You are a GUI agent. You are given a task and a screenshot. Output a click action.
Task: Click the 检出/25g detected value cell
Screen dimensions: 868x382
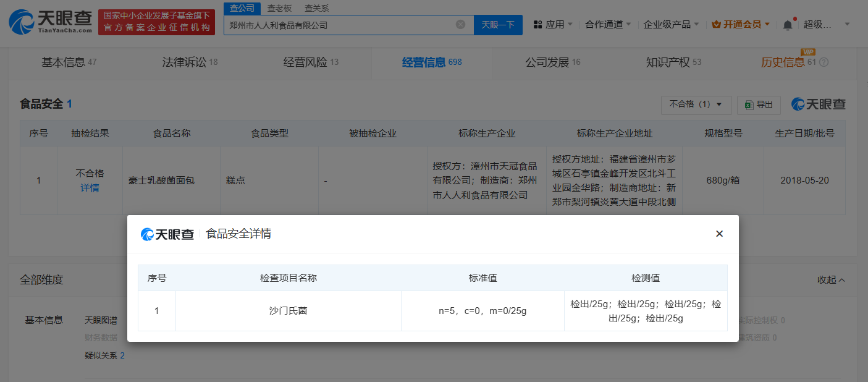(646, 311)
